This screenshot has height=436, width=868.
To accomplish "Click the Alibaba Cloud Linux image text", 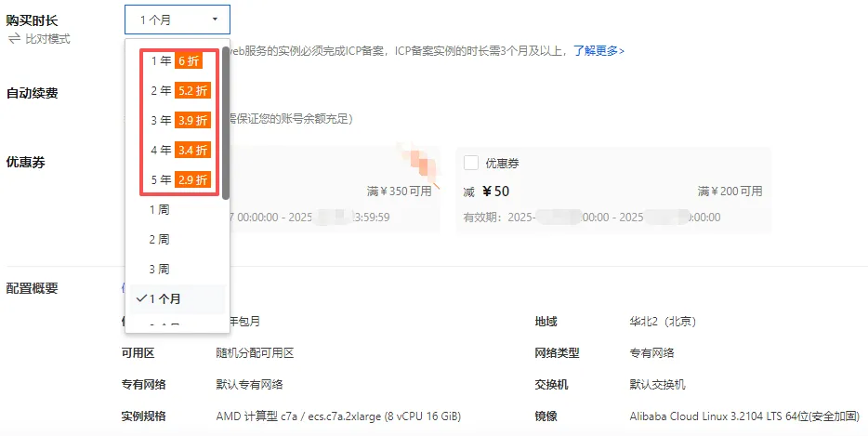I will [x=744, y=416].
